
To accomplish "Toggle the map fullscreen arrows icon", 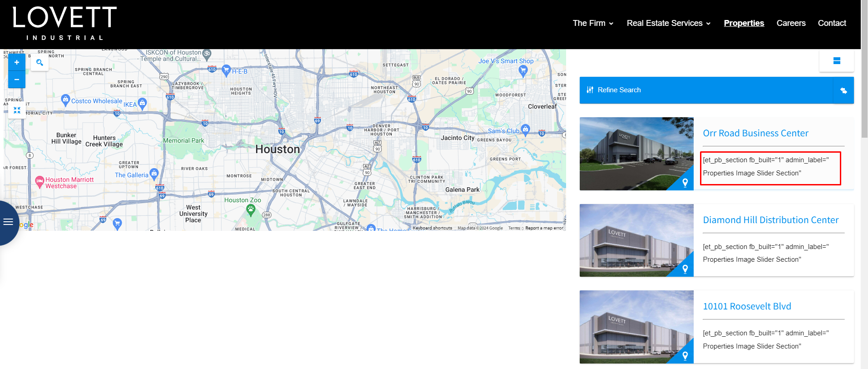I will pos(17,110).
